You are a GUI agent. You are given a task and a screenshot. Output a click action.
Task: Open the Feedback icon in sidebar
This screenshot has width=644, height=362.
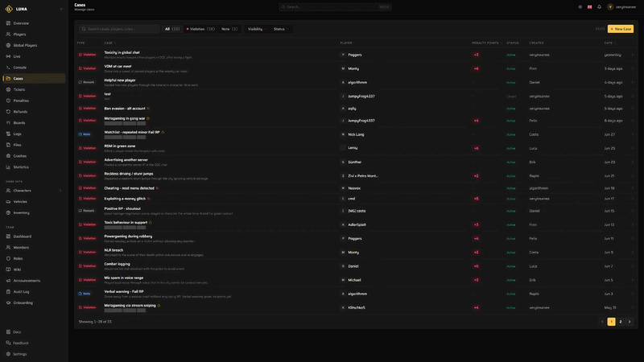[x=8, y=343]
